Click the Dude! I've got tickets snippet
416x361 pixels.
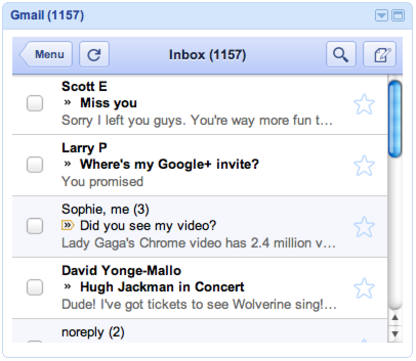click(x=199, y=305)
